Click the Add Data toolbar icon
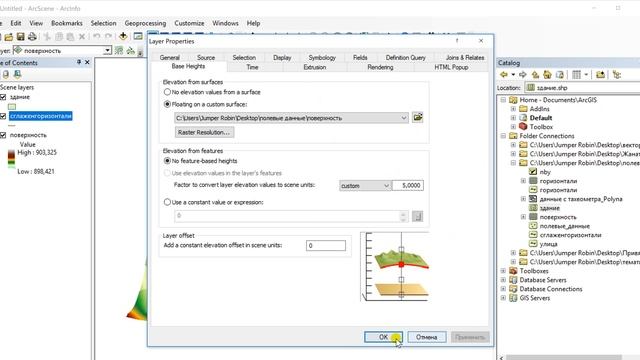640x360 pixels. point(123,37)
